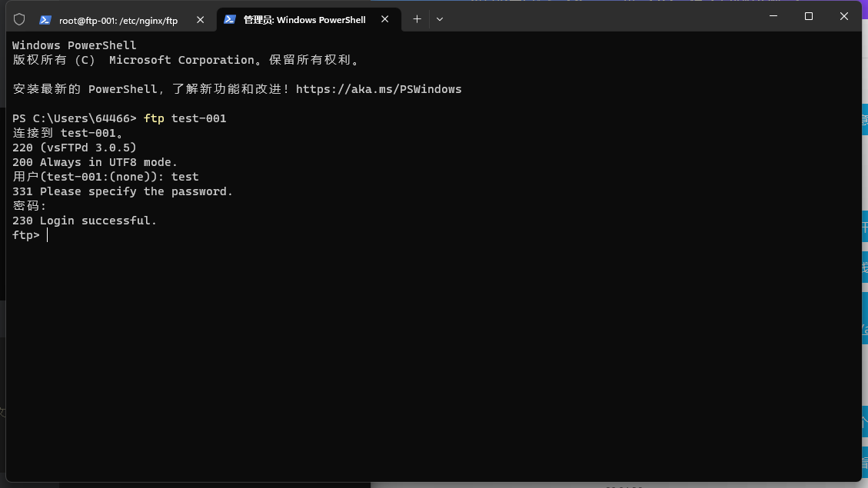Close the root@ftp-001 tab
This screenshot has height=488, width=868.
tap(201, 20)
